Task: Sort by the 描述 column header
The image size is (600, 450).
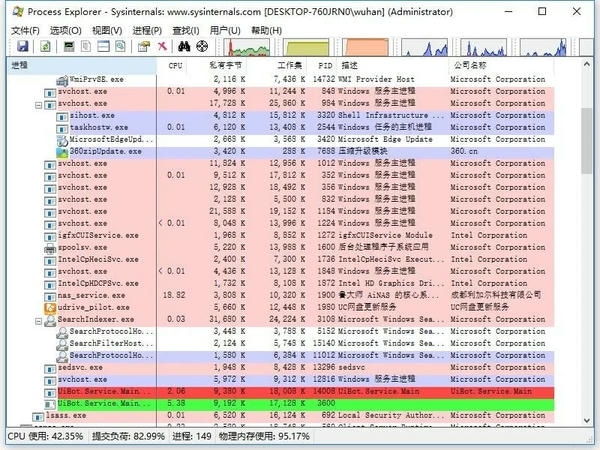Action: pos(393,65)
